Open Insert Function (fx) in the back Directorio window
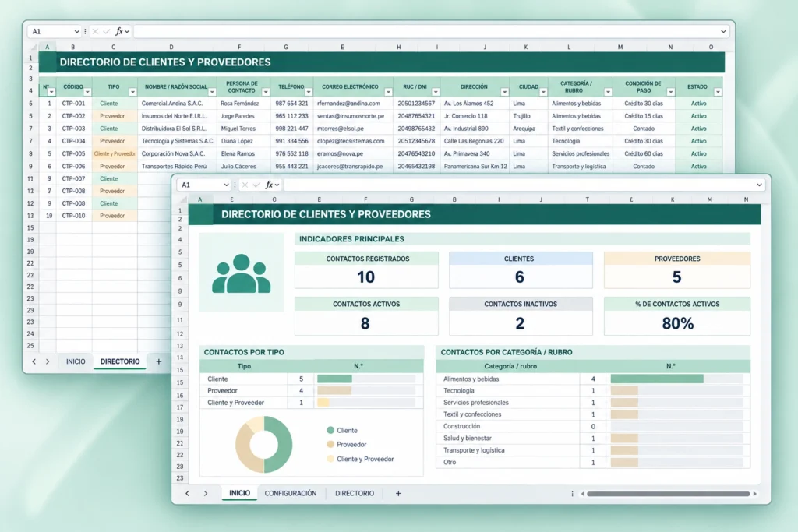The width and height of the screenshot is (798, 532). (x=119, y=31)
